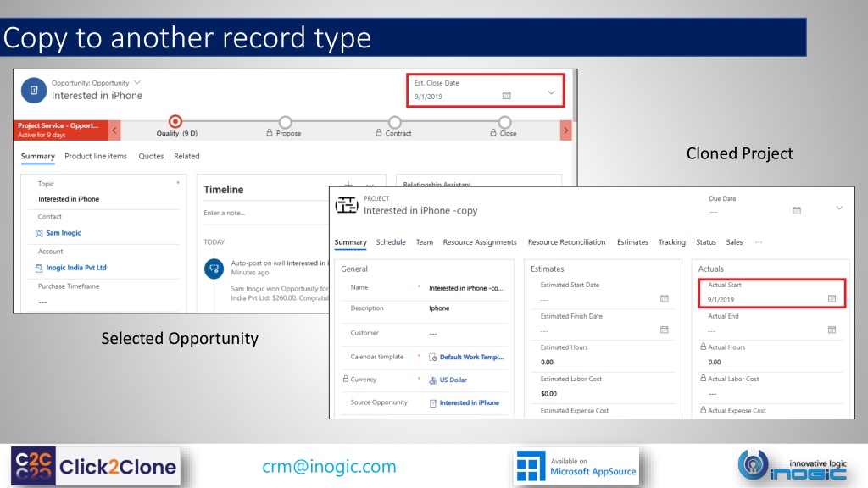
Task: Click the Opportunity entity icon beside the title
Action: tap(34, 90)
